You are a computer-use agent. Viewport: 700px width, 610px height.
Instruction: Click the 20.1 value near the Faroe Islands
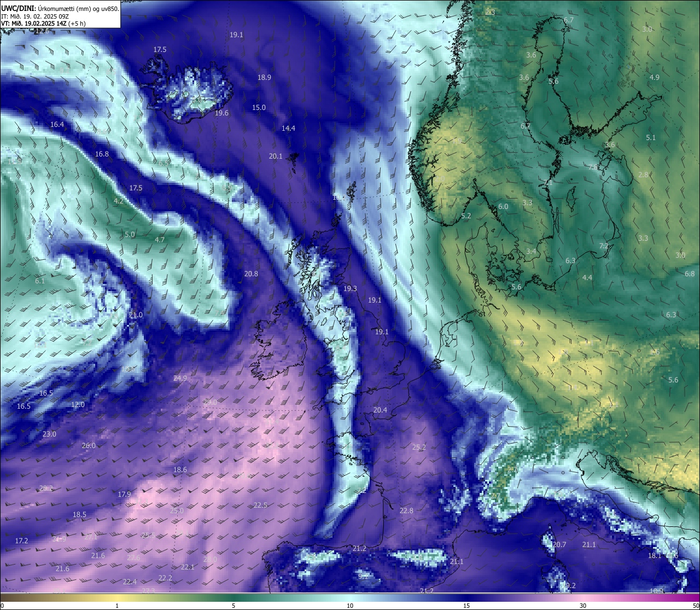pyautogui.click(x=276, y=156)
